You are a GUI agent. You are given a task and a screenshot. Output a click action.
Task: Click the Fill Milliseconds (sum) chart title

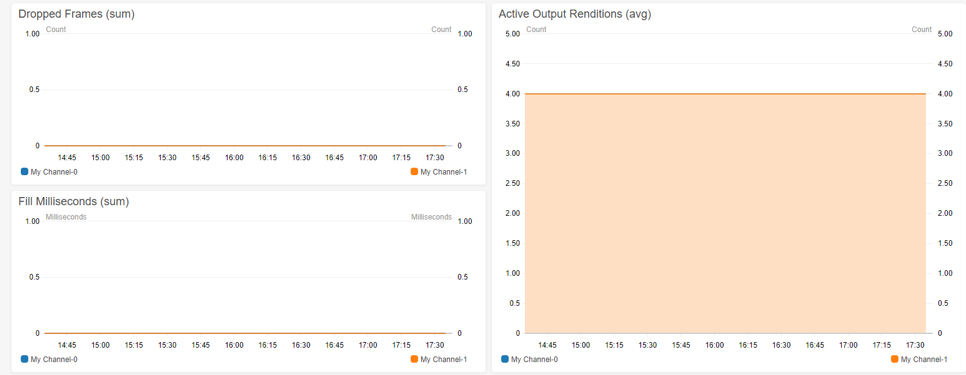73,201
